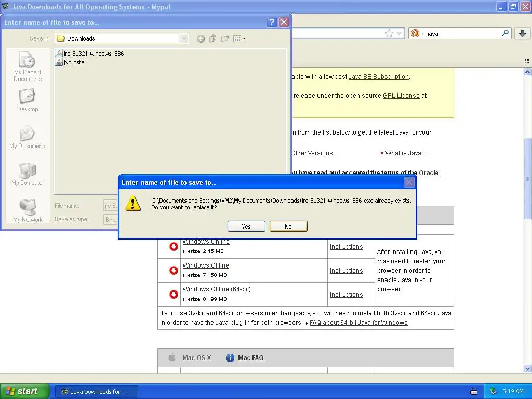Create new folder icon in save dialog

pyautogui.click(x=224, y=38)
